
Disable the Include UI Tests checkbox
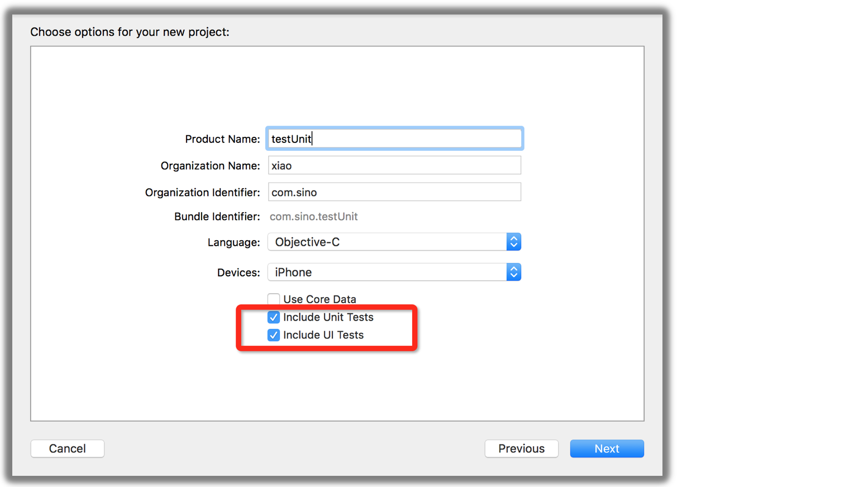(x=274, y=335)
